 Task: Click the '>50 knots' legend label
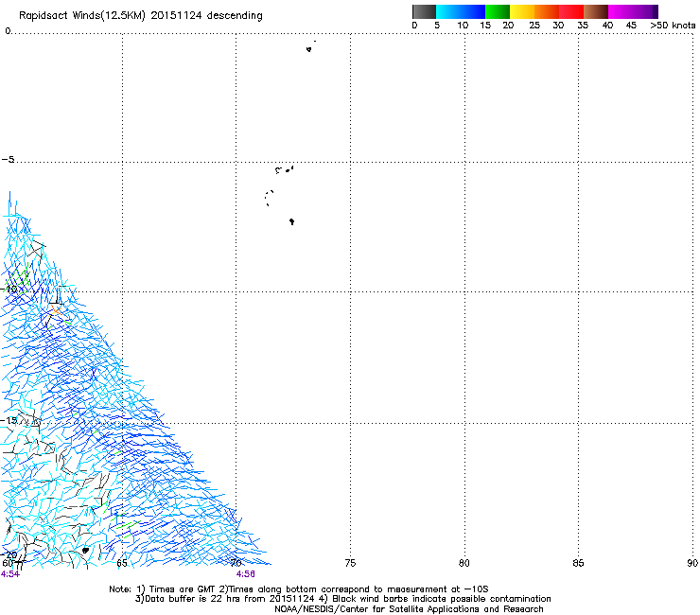(x=673, y=26)
